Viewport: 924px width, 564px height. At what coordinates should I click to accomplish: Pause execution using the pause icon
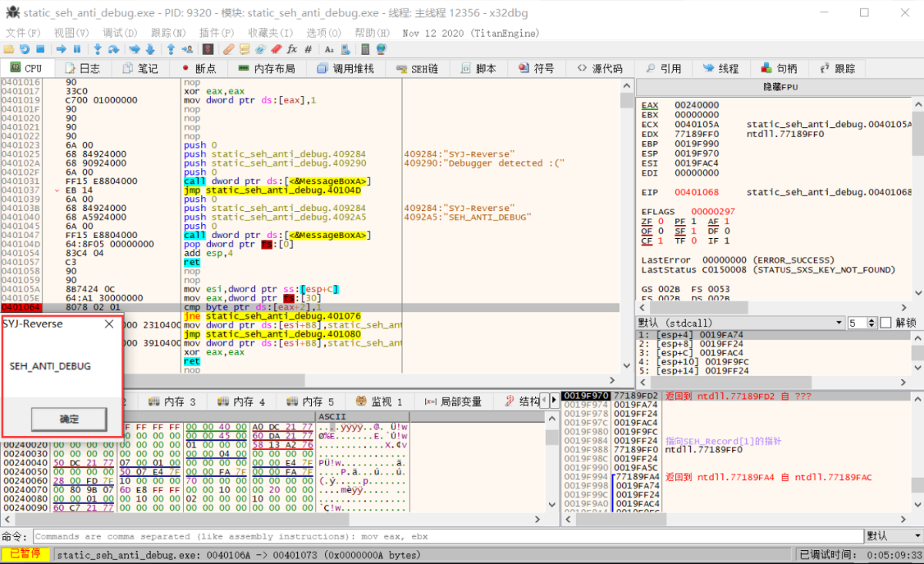tap(76, 49)
